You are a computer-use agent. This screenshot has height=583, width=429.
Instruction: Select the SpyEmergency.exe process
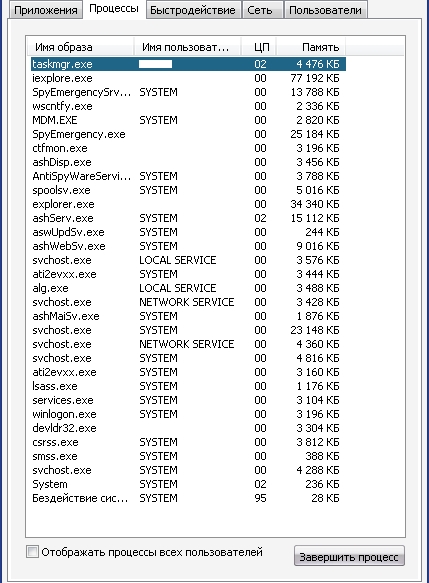(x=188, y=134)
